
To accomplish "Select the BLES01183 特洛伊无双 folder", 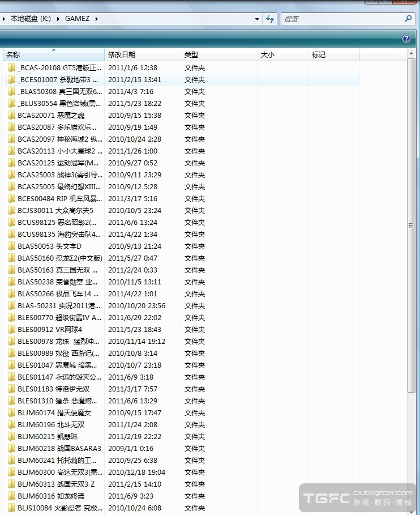I will 53,389.
